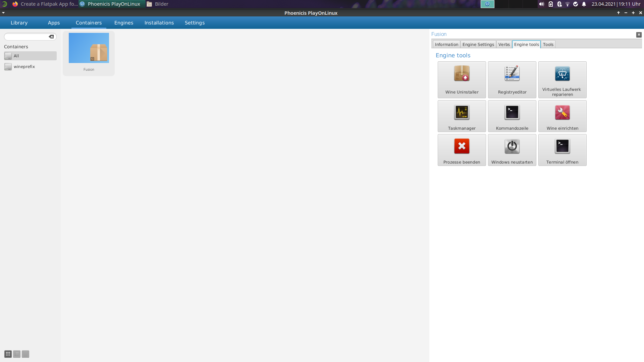Go to the Engines section
This screenshot has height=362, width=644.
tap(123, 23)
